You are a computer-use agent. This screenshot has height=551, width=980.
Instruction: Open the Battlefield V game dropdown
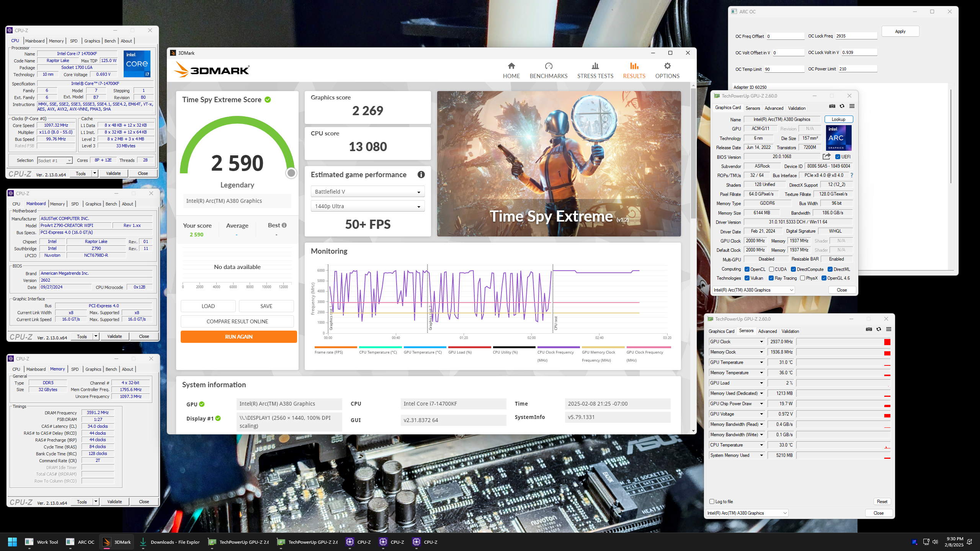[x=367, y=192]
